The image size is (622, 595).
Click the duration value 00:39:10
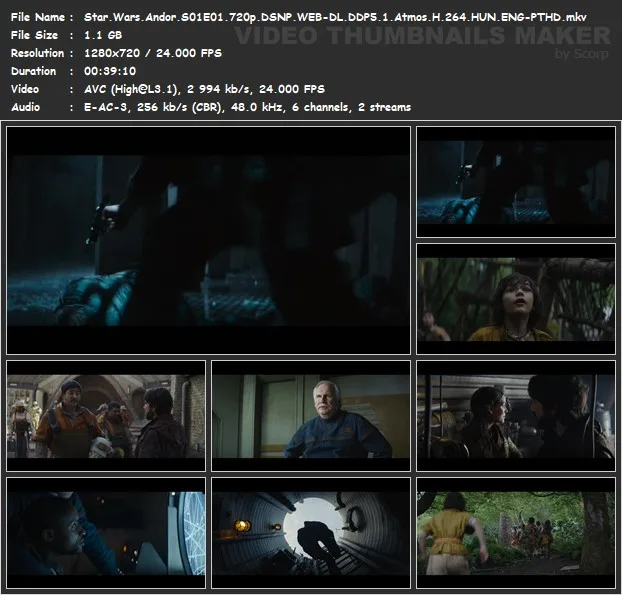click(x=110, y=71)
